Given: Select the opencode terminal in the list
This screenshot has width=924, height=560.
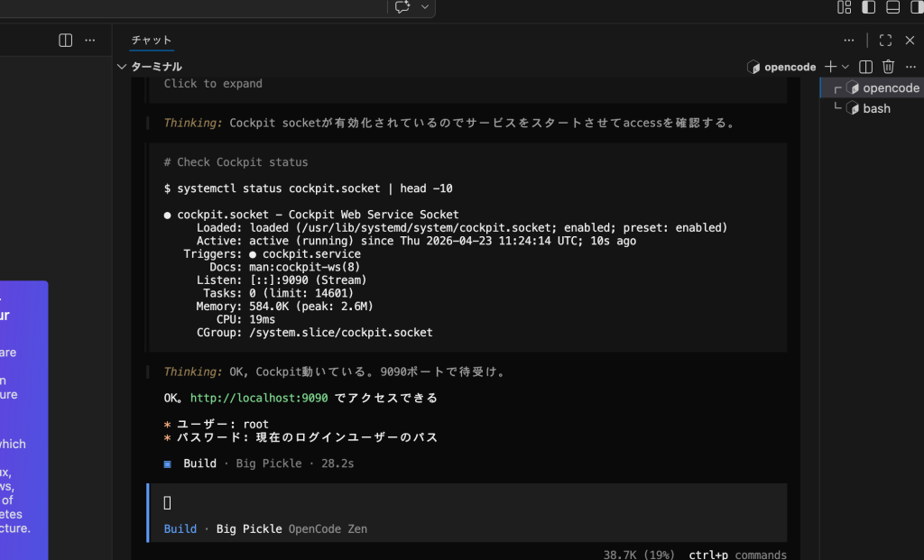Looking at the screenshot, I should [x=890, y=87].
